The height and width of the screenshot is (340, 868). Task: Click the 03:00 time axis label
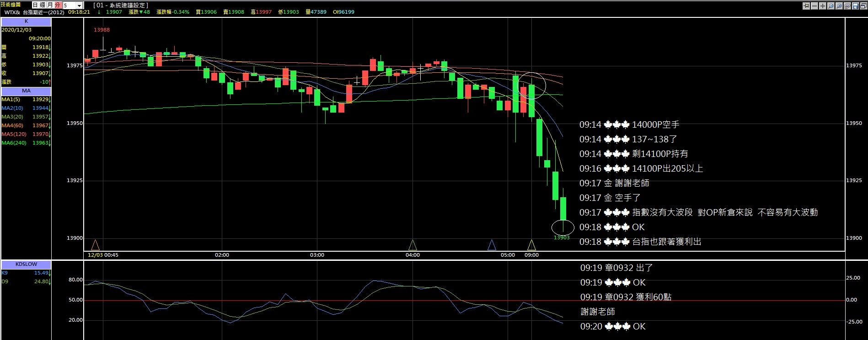point(317,255)
